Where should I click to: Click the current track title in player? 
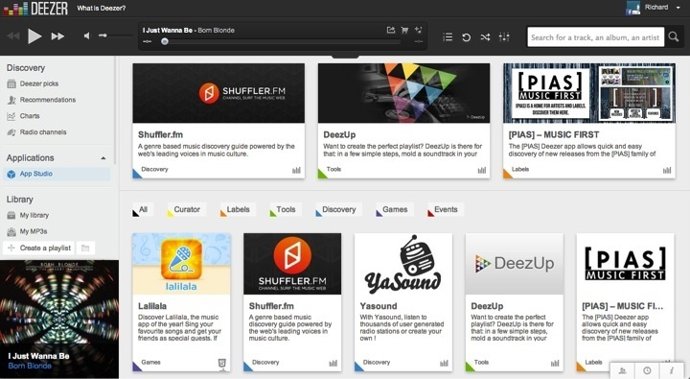[167, 30]
